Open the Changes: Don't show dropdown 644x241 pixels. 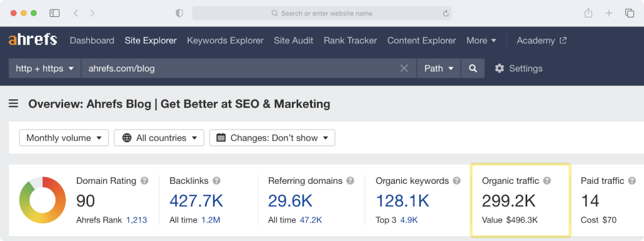coord(272,138)
